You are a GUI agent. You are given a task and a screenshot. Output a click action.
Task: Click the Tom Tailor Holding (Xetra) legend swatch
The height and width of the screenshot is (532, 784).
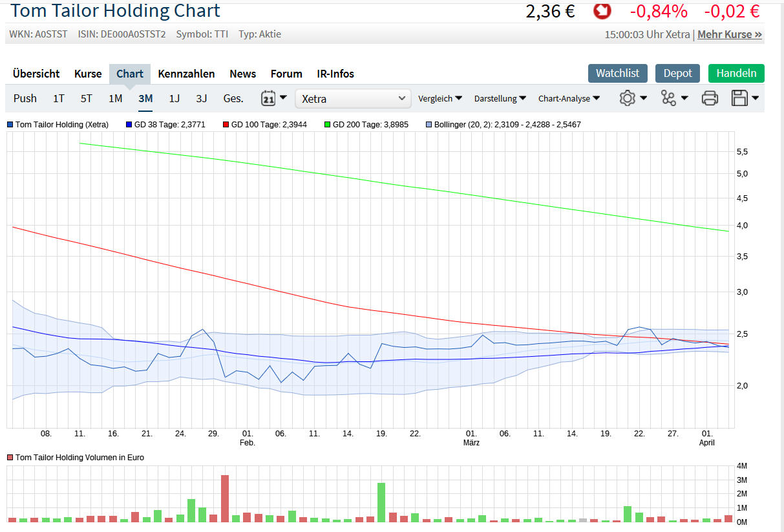click(10, 124)
